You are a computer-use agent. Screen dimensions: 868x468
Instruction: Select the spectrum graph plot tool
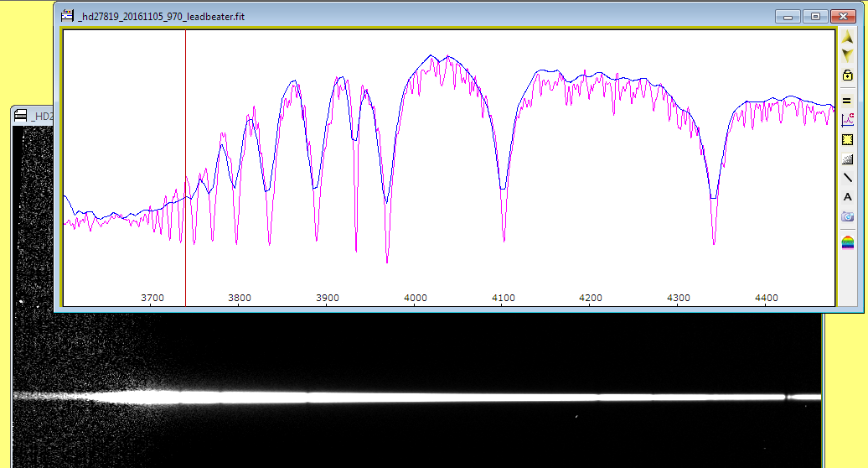pyautogui.click(x=847, y=120)
